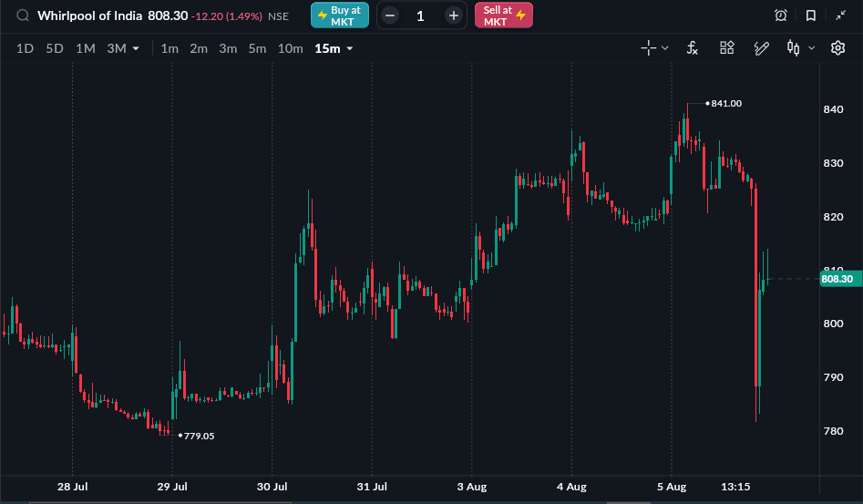Click the 800 price axis label
The height and width of the screenshot is (504, 863).
[x=833, y=324]
